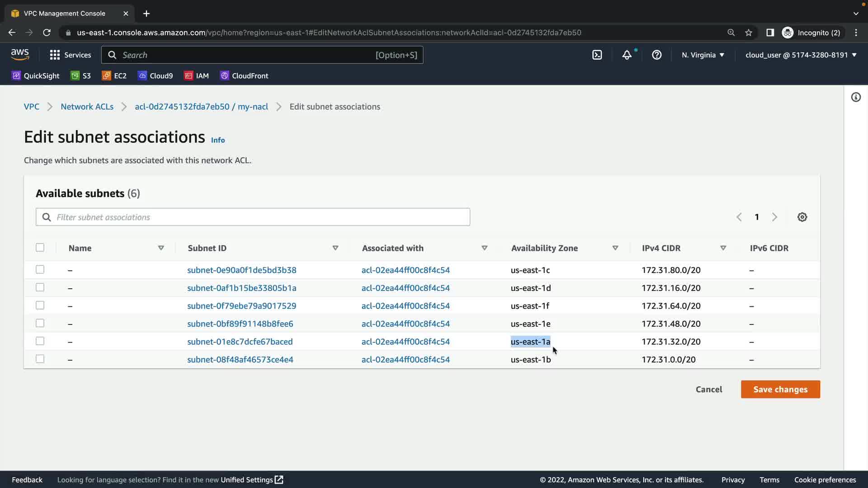Tick checkbox for subnet in us-east-1c
The image size is (868, 488).
(40, 270)
